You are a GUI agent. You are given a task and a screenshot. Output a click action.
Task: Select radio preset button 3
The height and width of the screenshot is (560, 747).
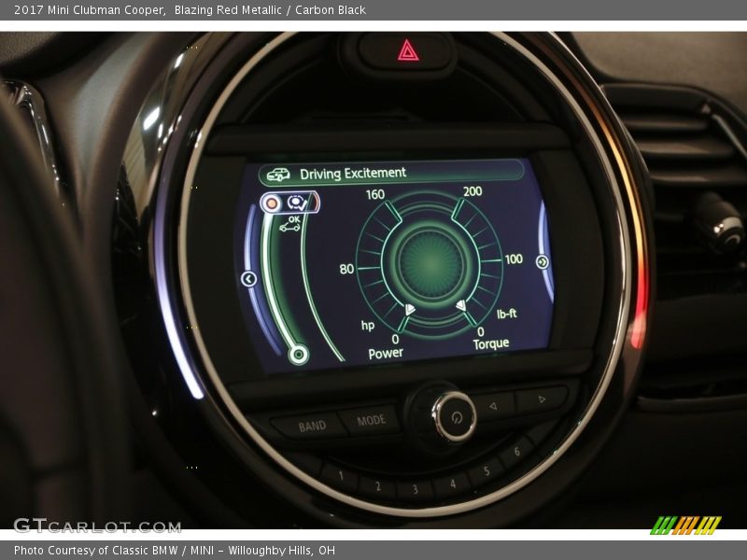pos(415,489)
